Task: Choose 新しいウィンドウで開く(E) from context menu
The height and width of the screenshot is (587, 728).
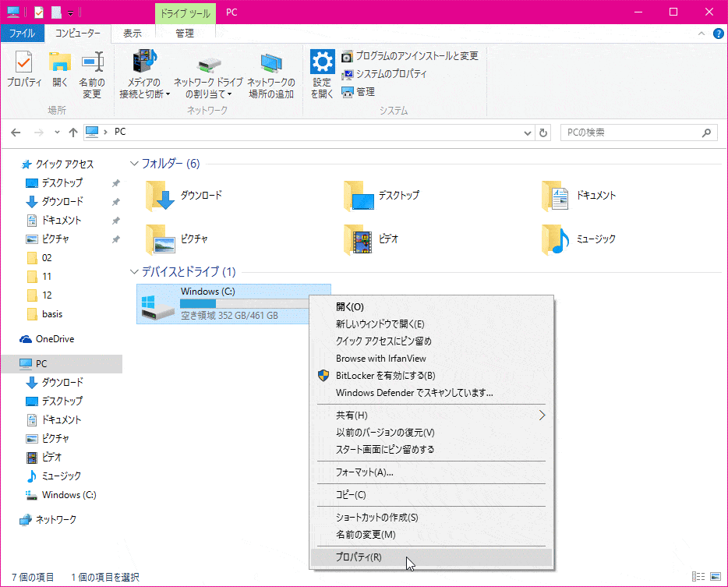Action: tap(432, 324)
